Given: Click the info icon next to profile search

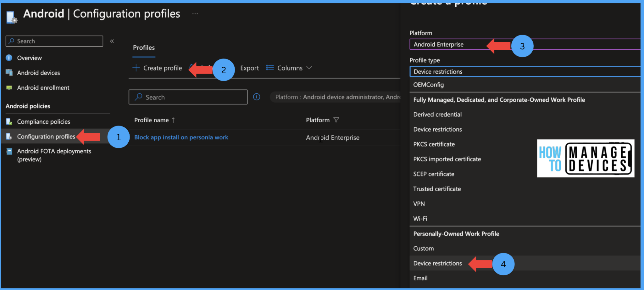Looking at the screenshot, I should 257,97.
